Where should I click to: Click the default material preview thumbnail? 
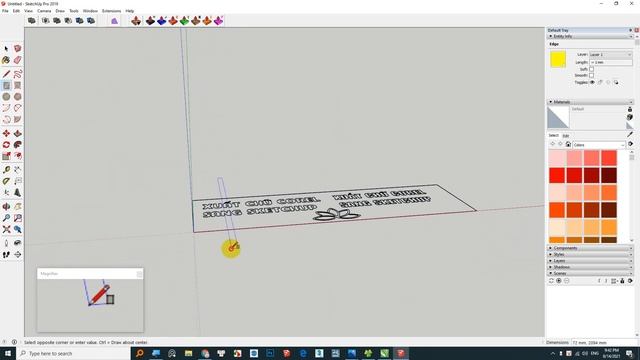(558, 118)
